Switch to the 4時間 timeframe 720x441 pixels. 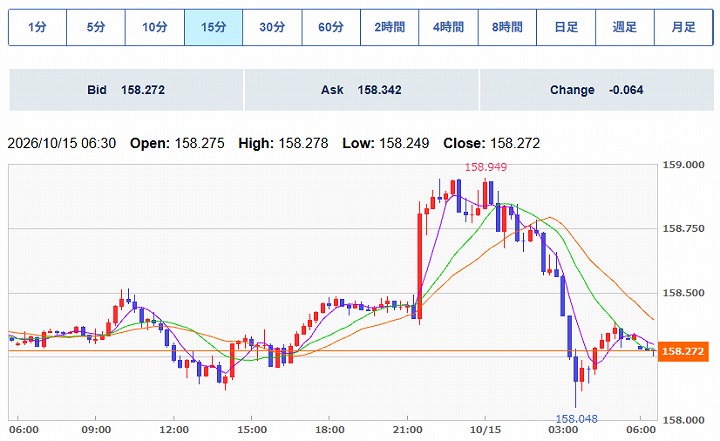click(448, 27)
